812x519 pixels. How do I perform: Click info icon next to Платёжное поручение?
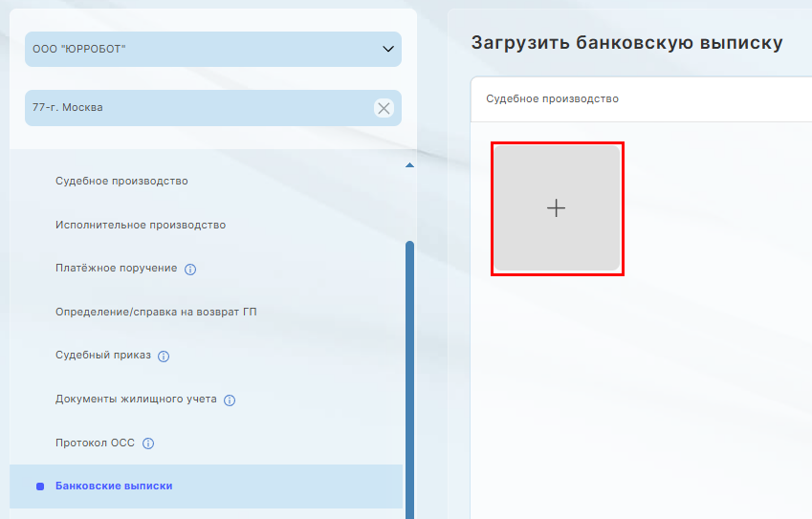pyautogui.click(x=189, y=270)
